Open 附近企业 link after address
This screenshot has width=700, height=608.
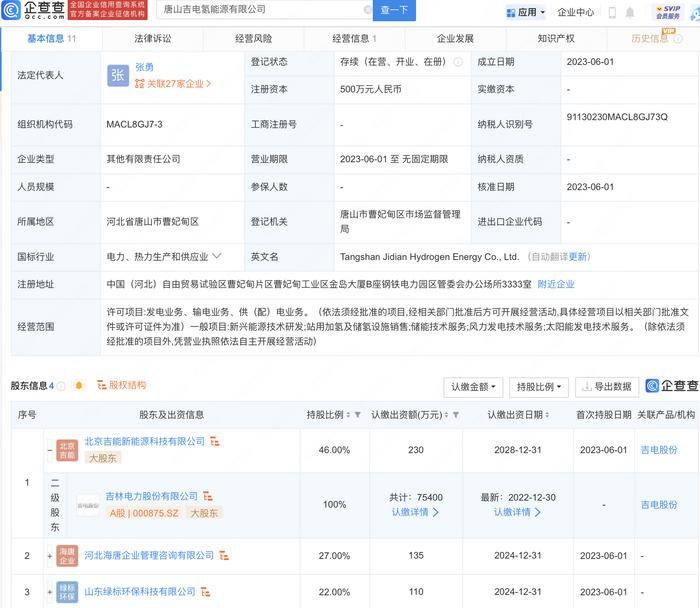pos(556,284)
